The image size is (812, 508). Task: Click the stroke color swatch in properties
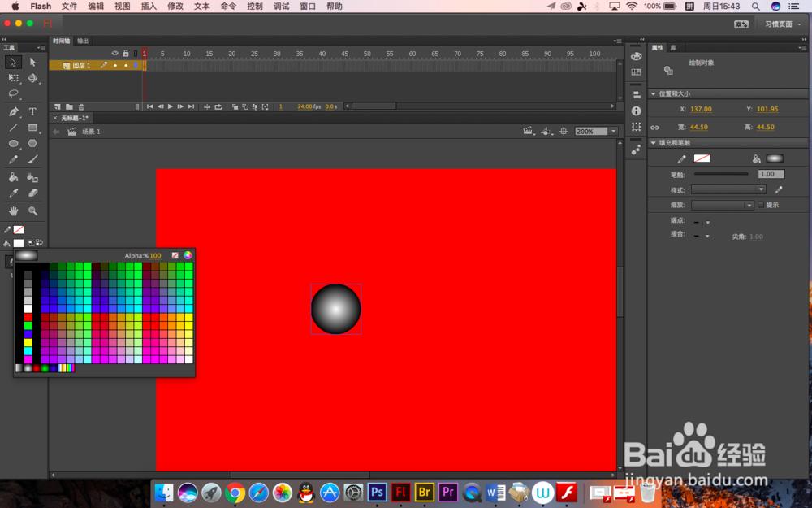(x=702, y=158)
